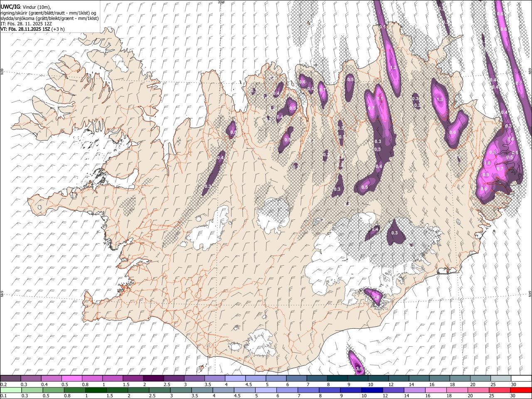The height and width of the screenshot is (399, 532).
Task: Select the top legend swatch between 8 and 9
Action: [338, 378]
